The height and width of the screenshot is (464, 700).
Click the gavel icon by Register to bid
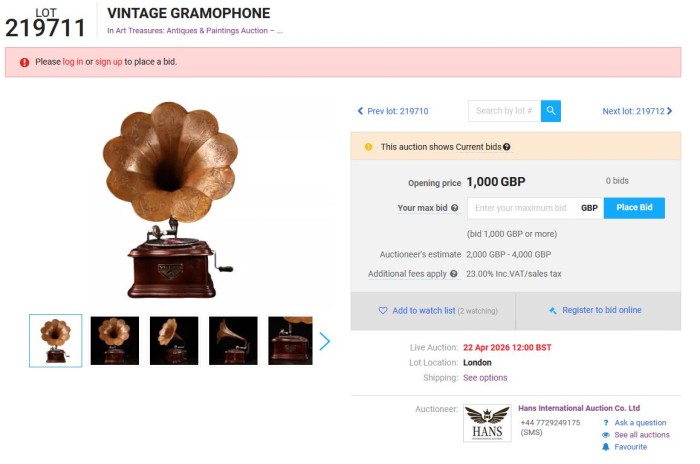click(553, 311)
